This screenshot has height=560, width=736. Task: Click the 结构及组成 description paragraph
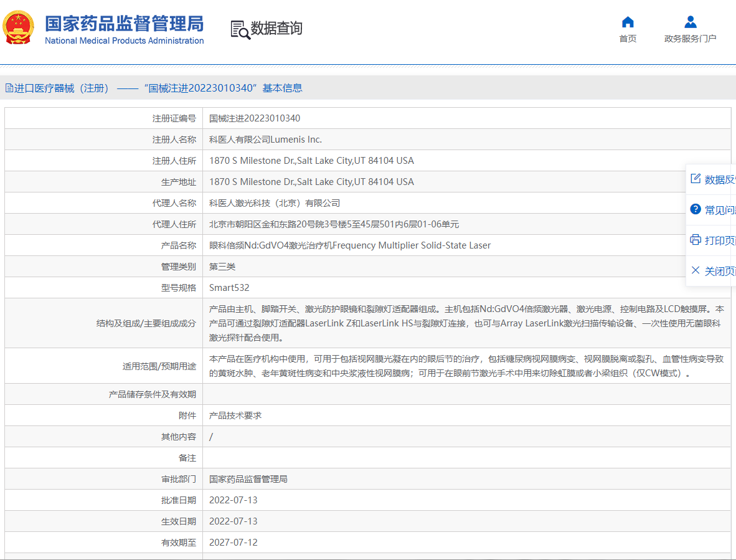[x=466, y=323]
